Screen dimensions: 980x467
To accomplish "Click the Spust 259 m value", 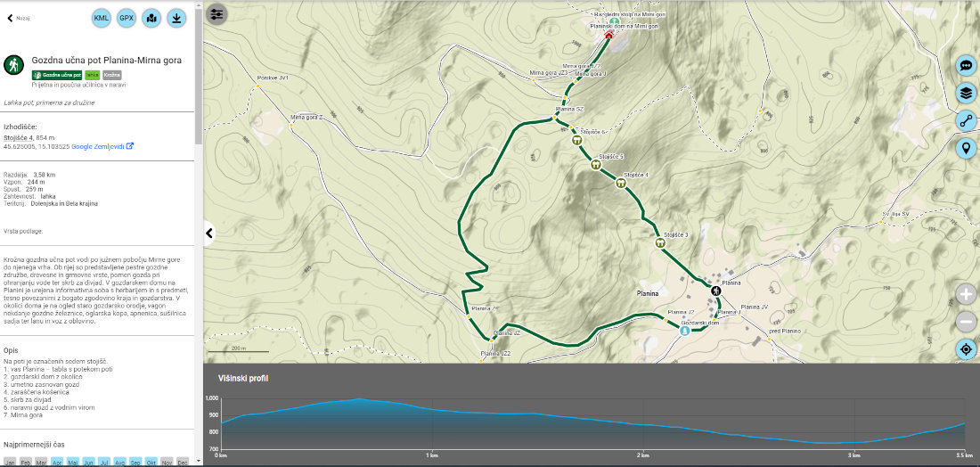I will point(35,189).
